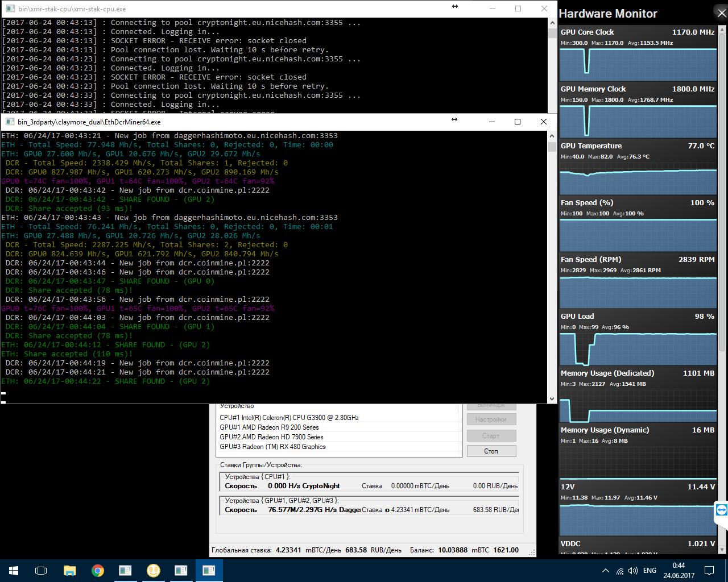Open the network tray icon

[619, 571]
